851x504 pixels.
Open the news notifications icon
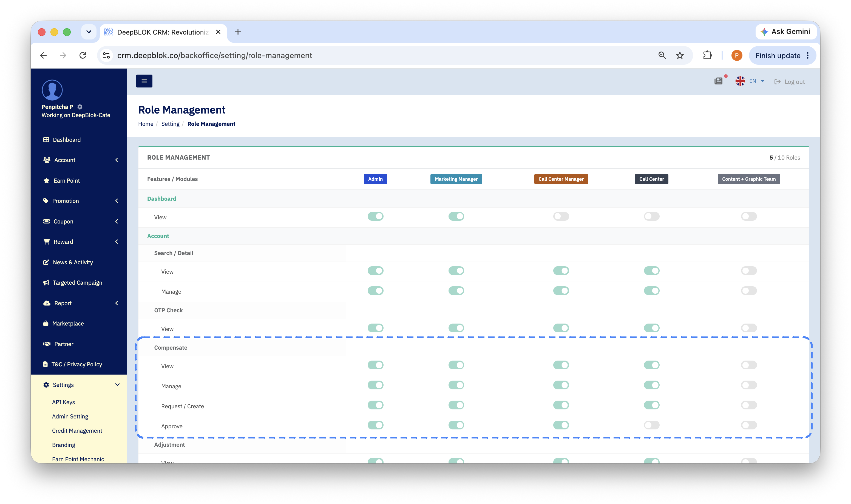tap(718, 81)
